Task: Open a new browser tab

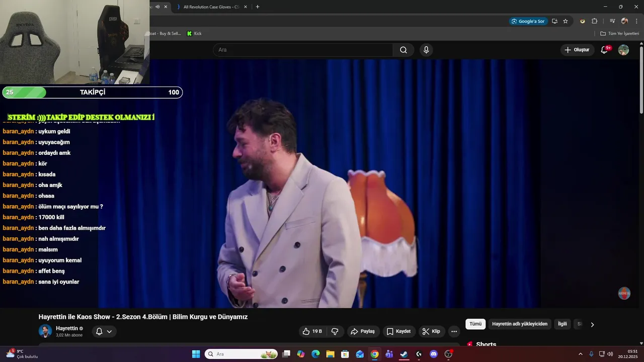Action: tap(258, 7)
